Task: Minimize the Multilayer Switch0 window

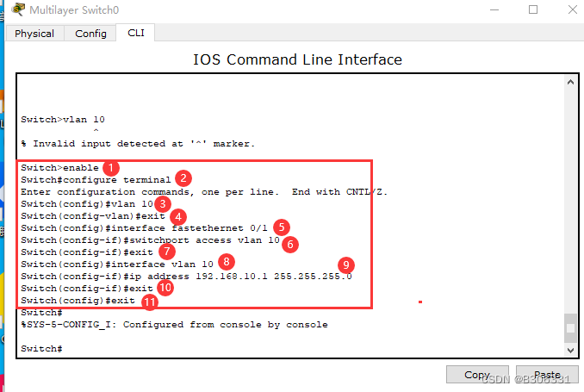Action: [x=494, y=9]
